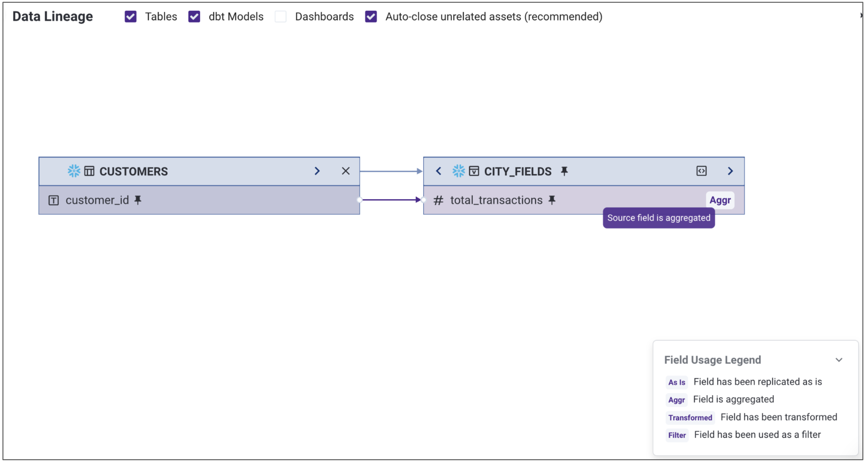Close the CUSTOMERS node
The width and height of the screenshot is (868, 464).
[x=345, y=171]
